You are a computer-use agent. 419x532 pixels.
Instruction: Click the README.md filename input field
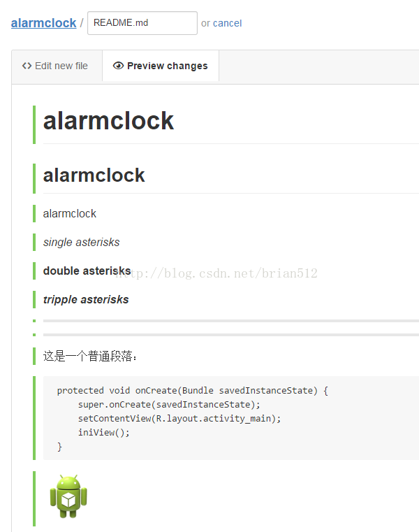[x=142, y=23]
